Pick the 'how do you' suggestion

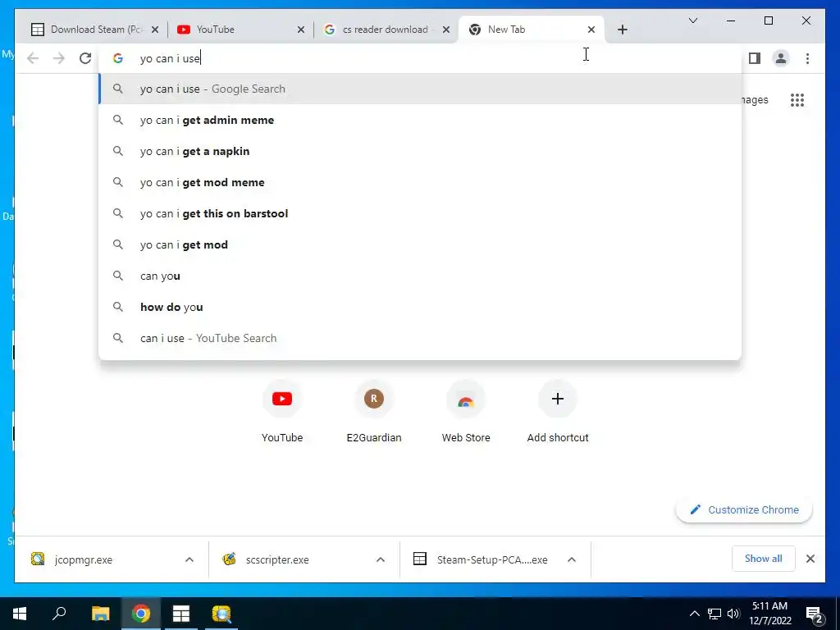420,307
